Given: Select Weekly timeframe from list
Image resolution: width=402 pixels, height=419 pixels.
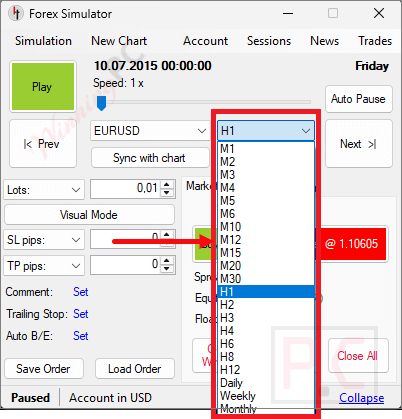Looking at the screenshot, I should pyautogui.click(x=266, y=396).
